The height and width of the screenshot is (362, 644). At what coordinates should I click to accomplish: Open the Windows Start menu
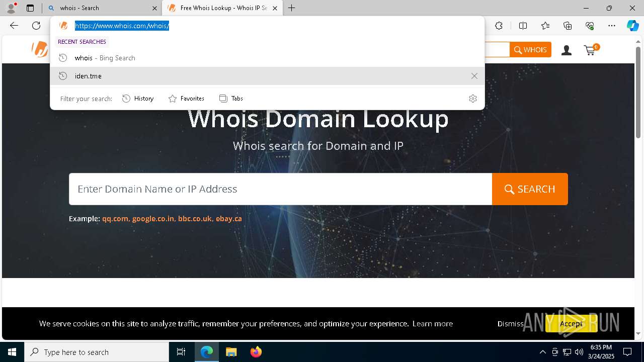coord(12,352)
